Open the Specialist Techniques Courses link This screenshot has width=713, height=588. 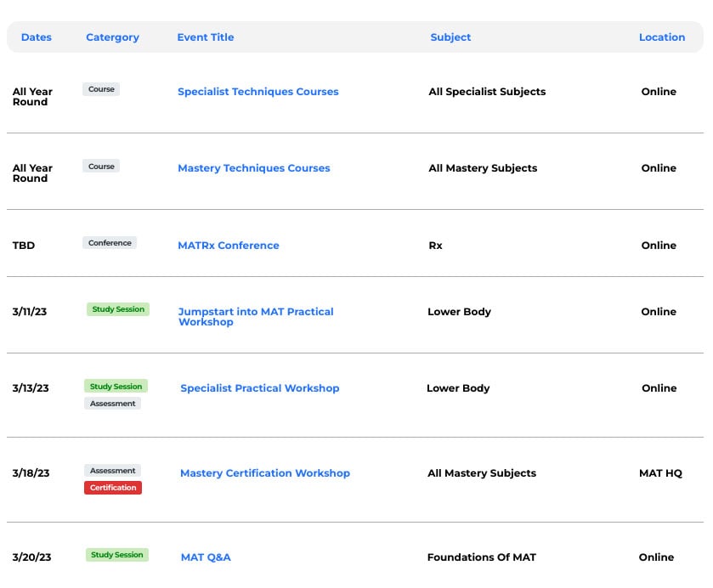pos(257,92)
